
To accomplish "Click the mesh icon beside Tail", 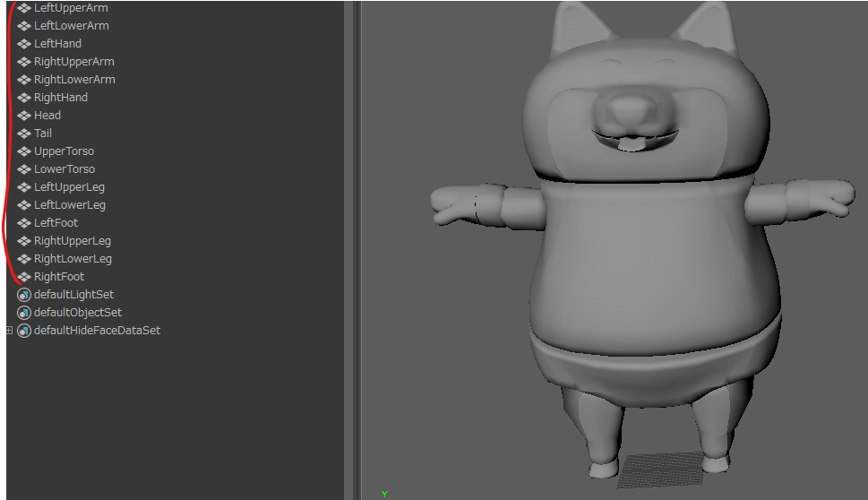I will point(24,133).
